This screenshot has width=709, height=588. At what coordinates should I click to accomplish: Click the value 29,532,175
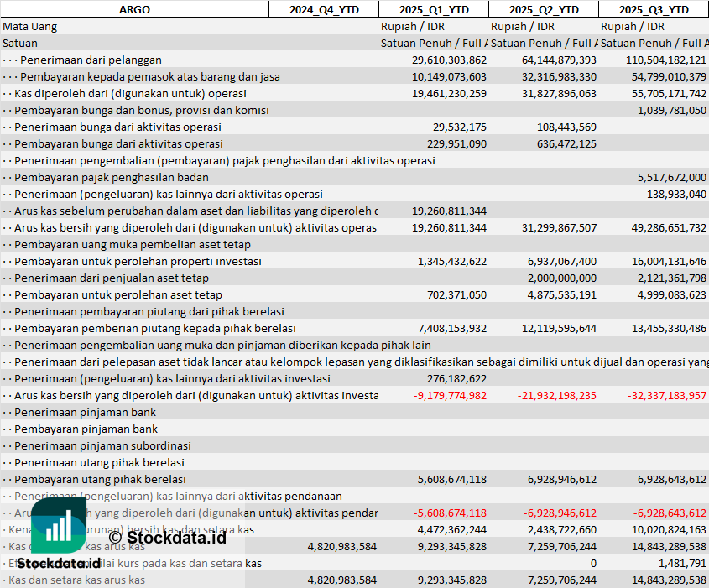460,127
